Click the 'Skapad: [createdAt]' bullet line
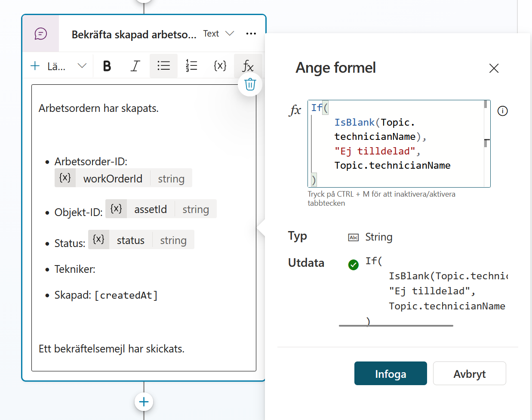Screen dimensions: 532x420 pyautogui.click(x=106, y=295)
